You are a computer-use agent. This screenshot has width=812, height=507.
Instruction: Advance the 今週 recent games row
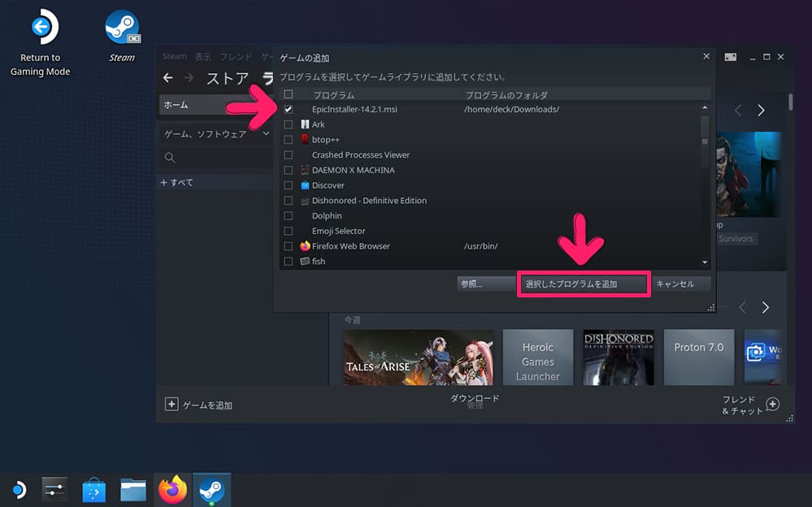[766, 308]
